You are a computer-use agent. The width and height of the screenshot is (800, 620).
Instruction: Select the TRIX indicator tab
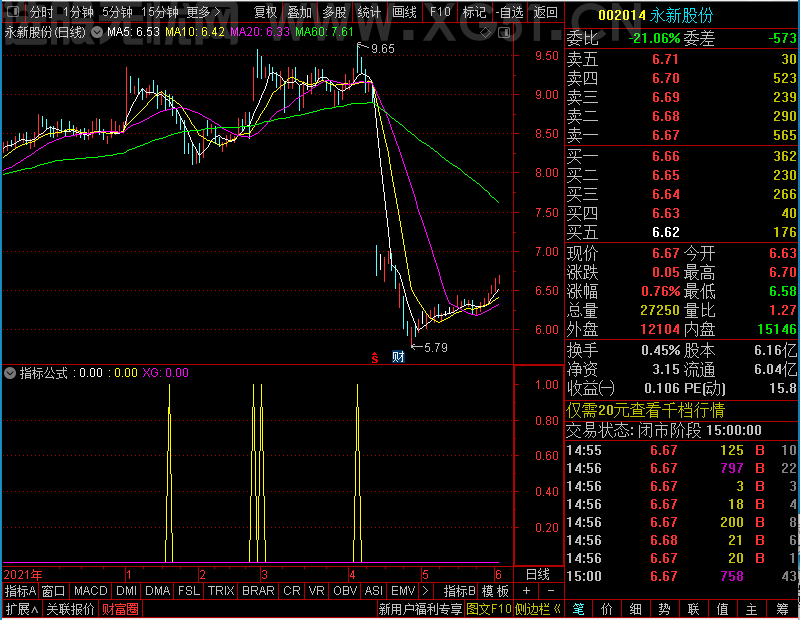pos(221,591)
